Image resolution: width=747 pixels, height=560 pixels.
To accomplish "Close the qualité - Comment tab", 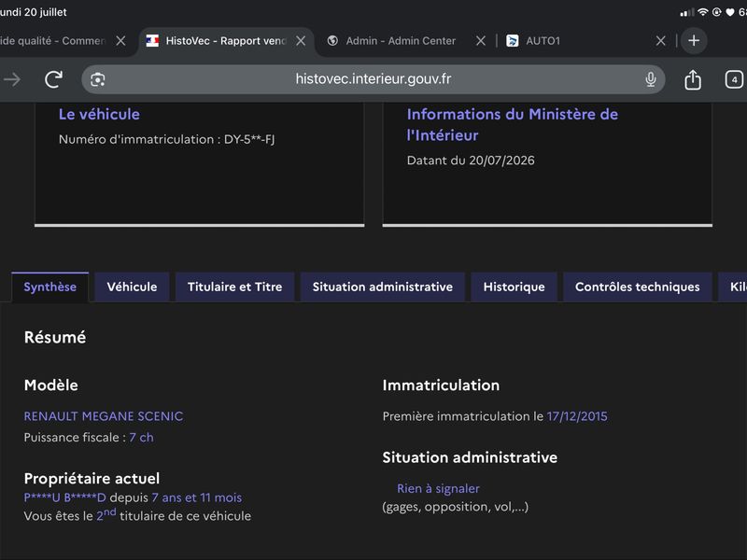I will coord(121,41).
